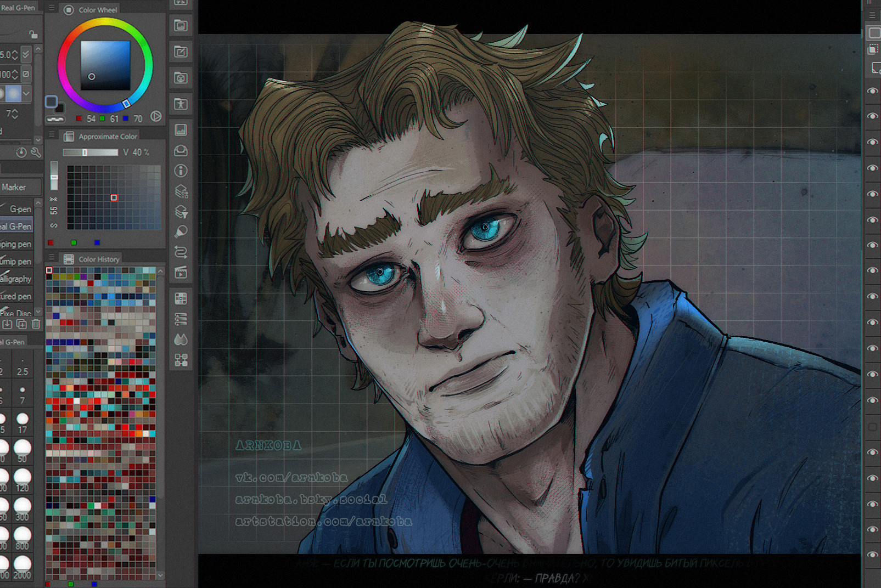The height and width of the screenshot is (588, 881).
Task: Click the V 40% horizontal slider
Action: click(x=90, y=152)
